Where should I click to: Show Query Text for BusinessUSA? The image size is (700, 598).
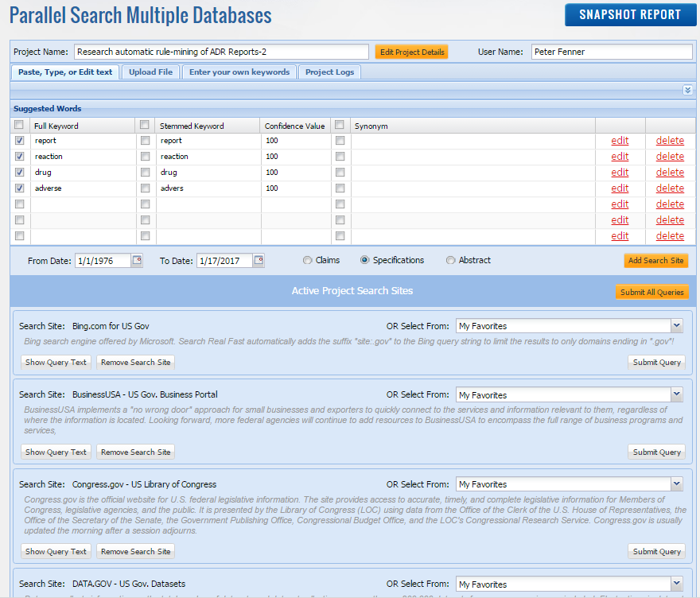click(x=56, y=452)
